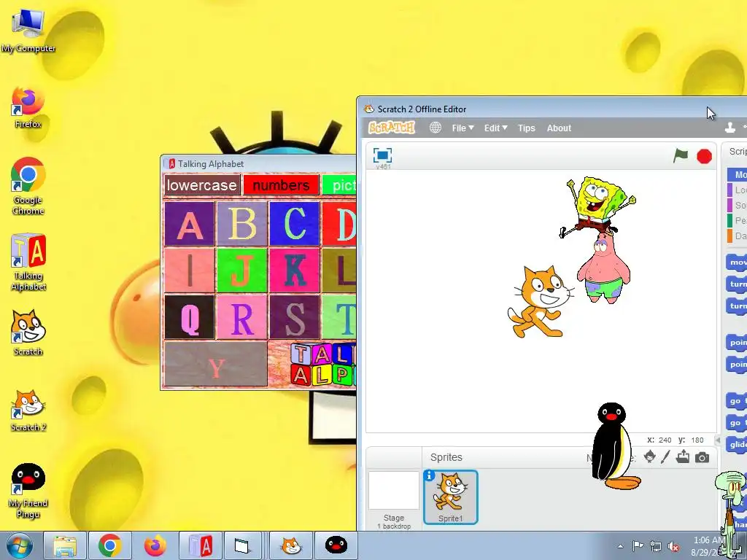Select the duplicate stamp tool in Scratch
The width and height of the screenshot is (747, 560).
[729, 128]
